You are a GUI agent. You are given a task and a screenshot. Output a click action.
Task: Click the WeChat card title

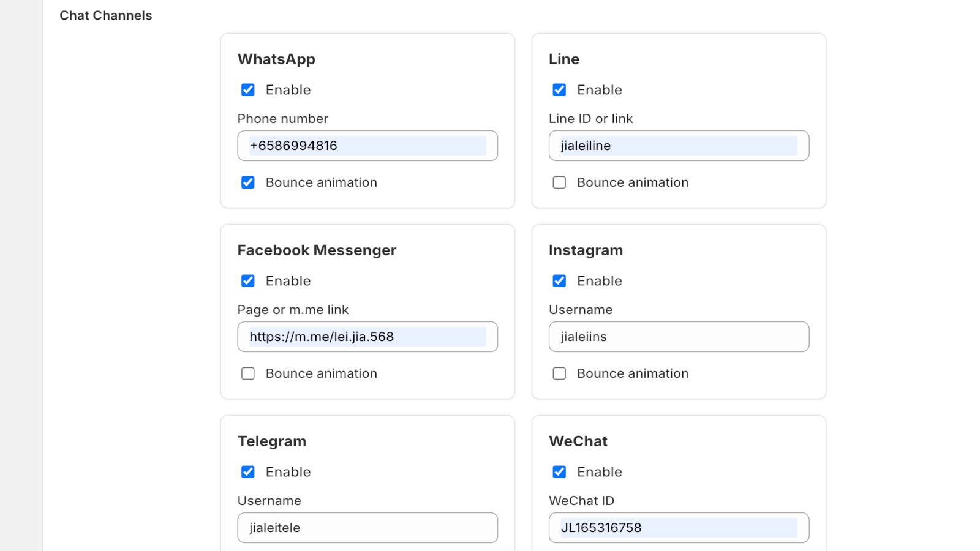pyautogui.click(x=578, y=441)
